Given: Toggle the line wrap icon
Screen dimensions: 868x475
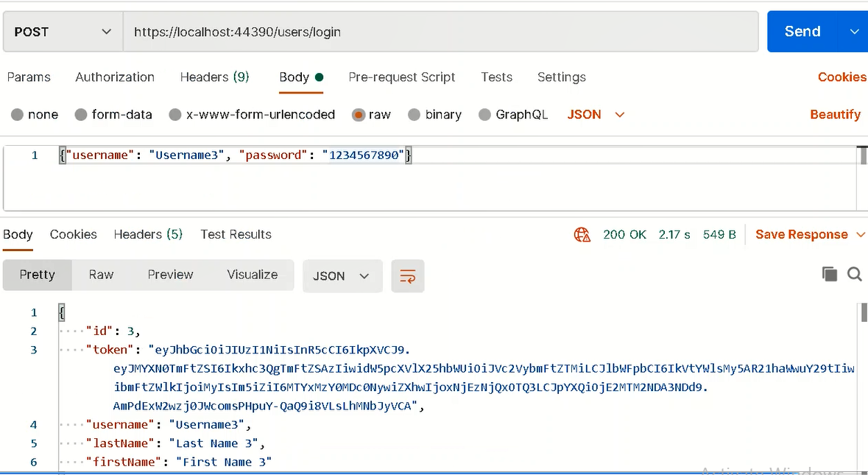Looking at the screenshot, I should click(x=407, y=275).
